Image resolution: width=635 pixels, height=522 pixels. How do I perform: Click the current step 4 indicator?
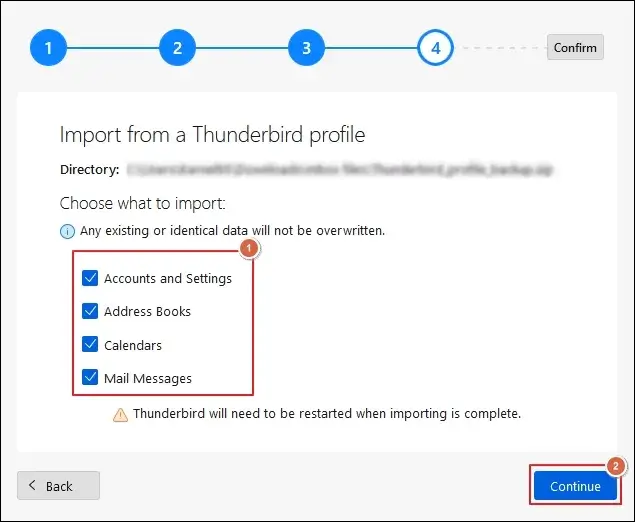435,48
